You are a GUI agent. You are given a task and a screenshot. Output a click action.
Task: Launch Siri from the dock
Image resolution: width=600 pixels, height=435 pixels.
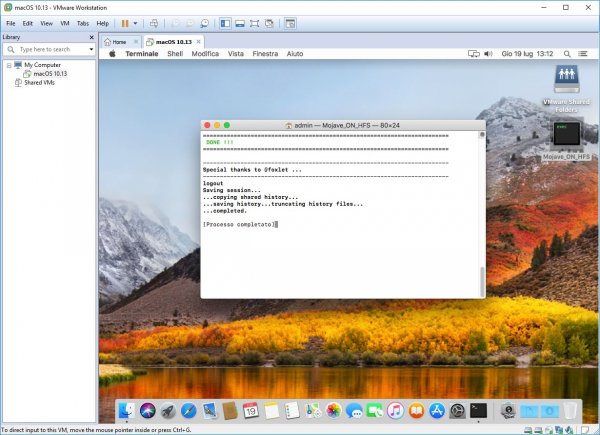tap(147, 411)
